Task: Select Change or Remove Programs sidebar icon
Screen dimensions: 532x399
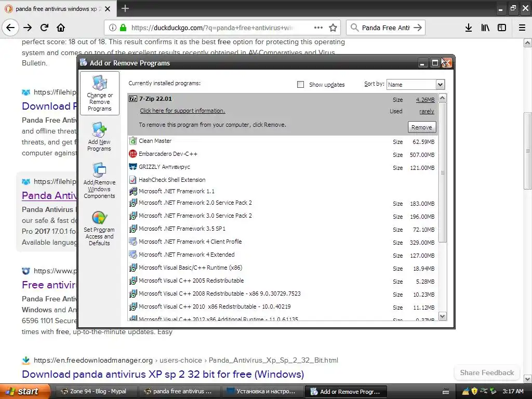Action: 99,93
